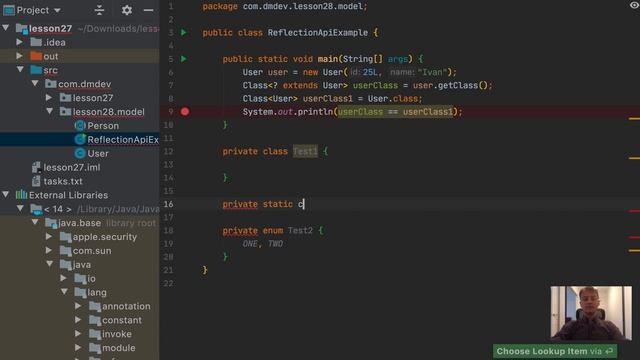Collapse the lesson28.model package
The height and width of the screenshot is (360, 640).
[x=50, y=111]
